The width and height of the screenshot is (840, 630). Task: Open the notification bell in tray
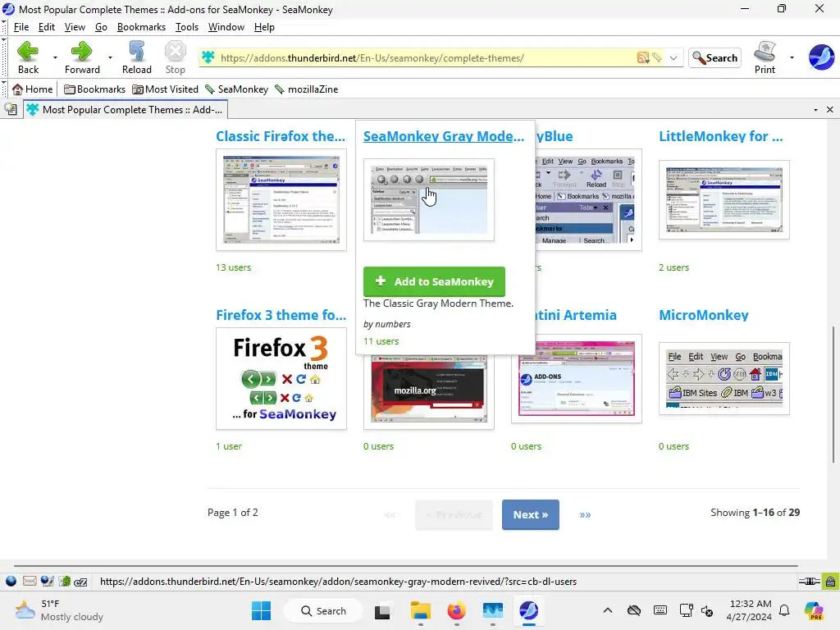click(x=784, y=610)
